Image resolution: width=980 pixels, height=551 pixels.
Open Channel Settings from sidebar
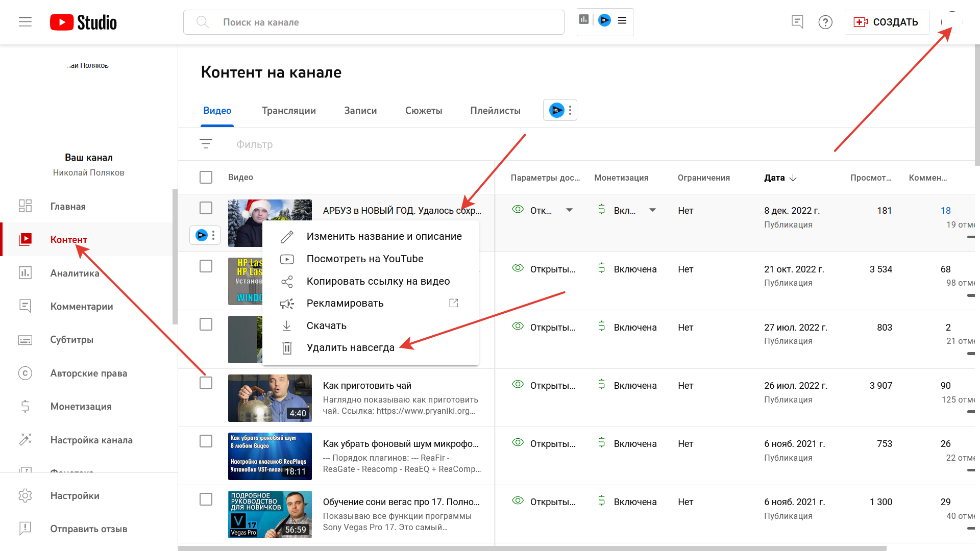click(91, 439)
